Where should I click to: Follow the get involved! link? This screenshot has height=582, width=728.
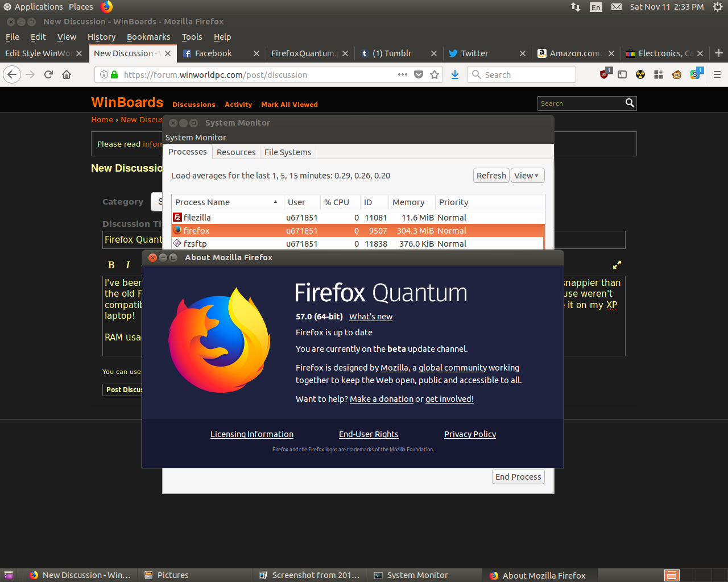point(449,399)
